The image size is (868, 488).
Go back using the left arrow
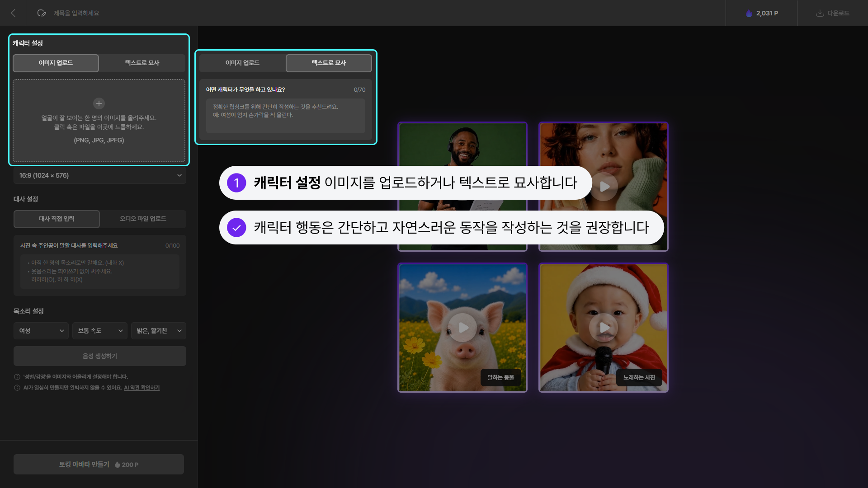(13, 13)
